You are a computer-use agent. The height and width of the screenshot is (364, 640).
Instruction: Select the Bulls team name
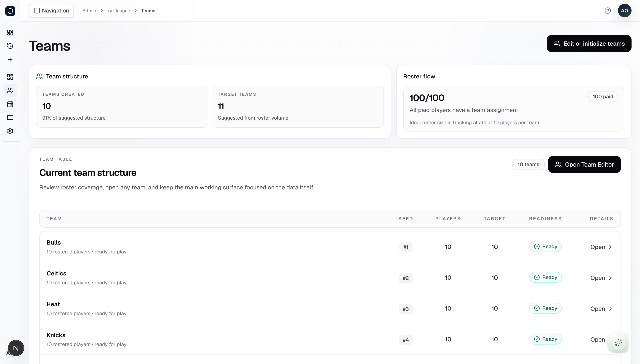point(54,242)
